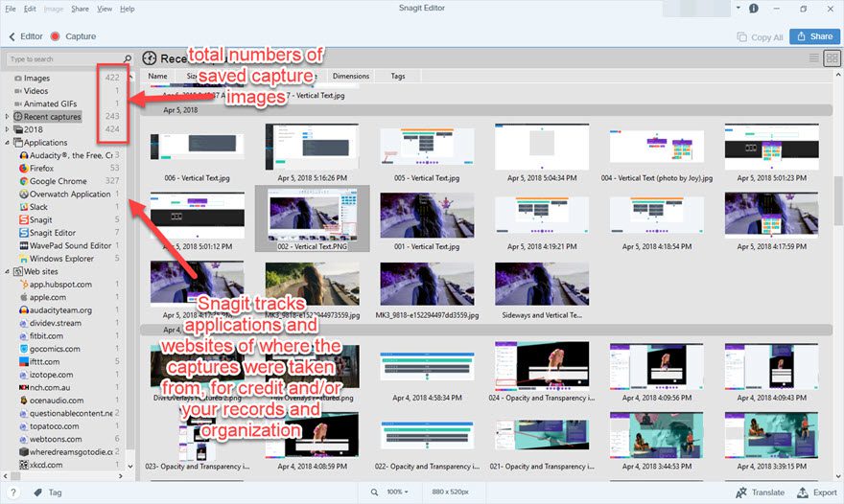Open the info icon in title bar
Screen dimensions: 844x504
click(x=754, y=9)
